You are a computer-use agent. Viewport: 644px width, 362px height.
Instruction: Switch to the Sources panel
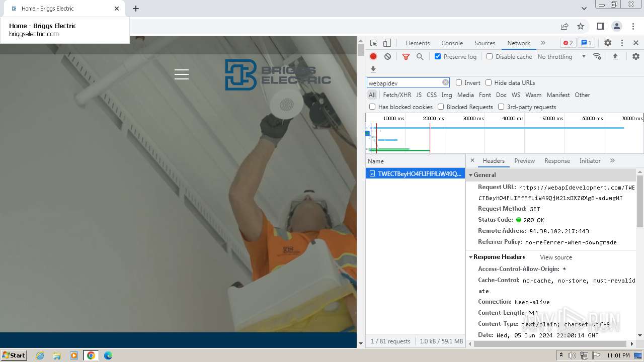[x=485, y=43]
